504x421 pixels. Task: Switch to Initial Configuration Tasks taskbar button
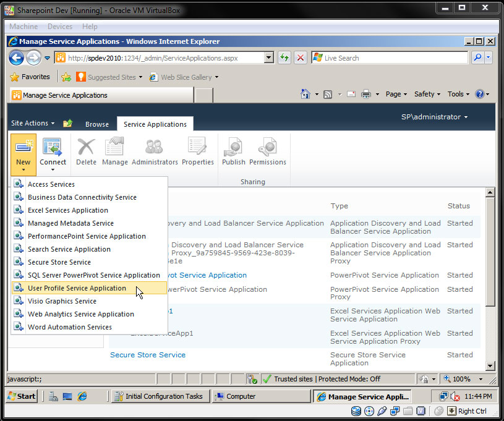160,396
